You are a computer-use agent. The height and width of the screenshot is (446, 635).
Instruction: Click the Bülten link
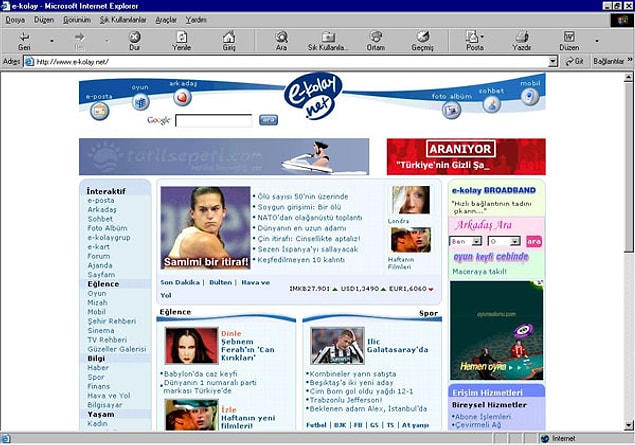[x=220, y=282]
